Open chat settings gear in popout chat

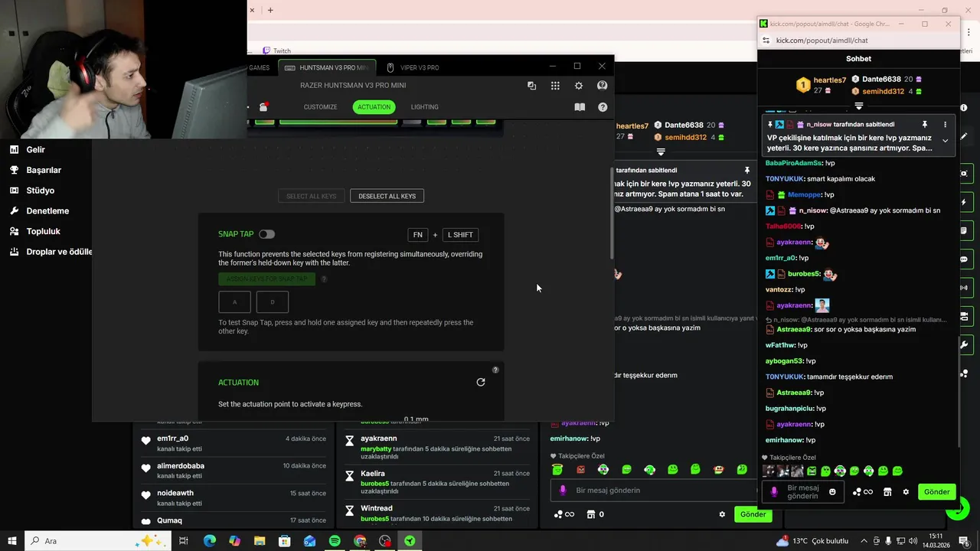(906, 492)
